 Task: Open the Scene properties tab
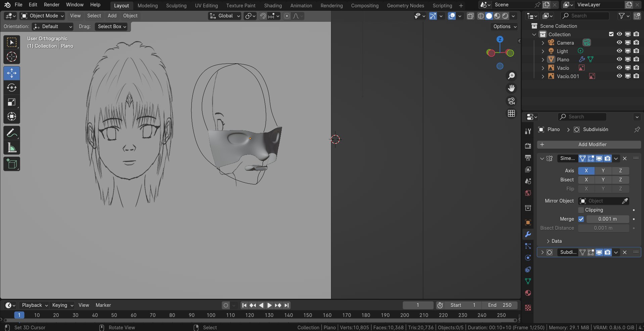point(528,181)
